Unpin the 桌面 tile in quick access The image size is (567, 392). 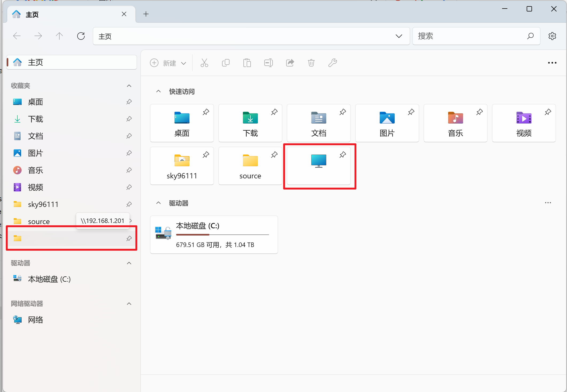click(206, 112)
